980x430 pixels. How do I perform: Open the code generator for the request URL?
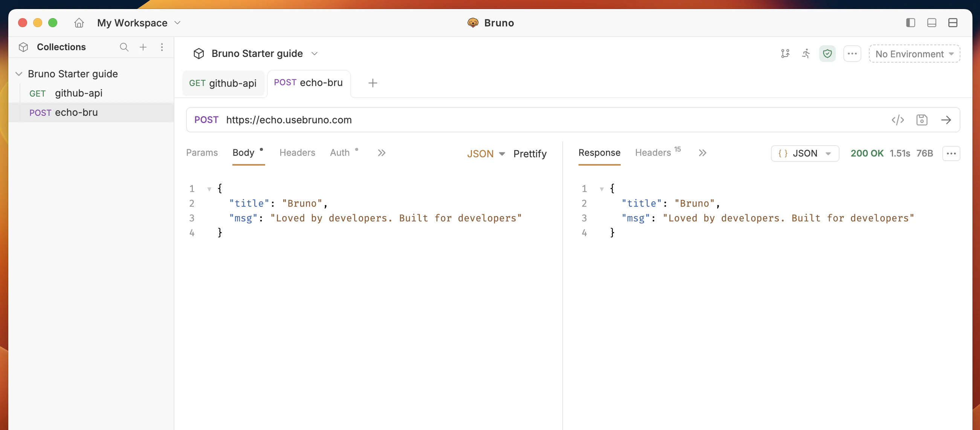point(898,120)
